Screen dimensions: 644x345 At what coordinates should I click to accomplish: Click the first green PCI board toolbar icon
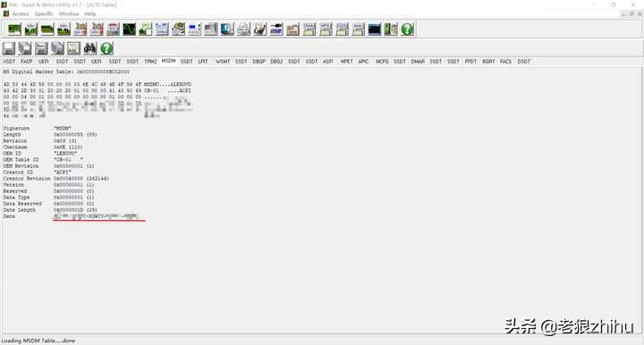[x=14, y=29]
